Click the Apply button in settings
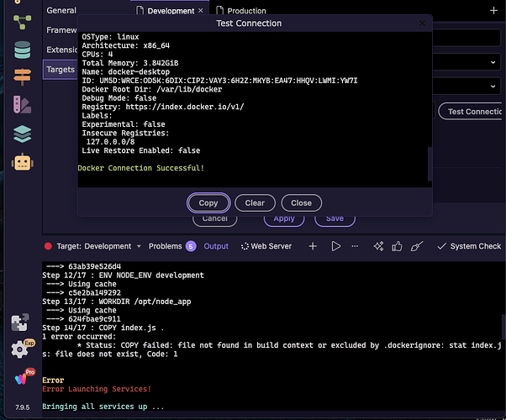This screenshot has height=420, width=506. tap(284, 220)
